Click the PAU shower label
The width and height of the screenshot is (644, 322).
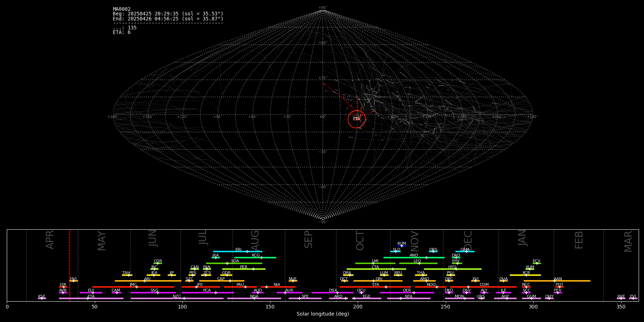(240, 285)
